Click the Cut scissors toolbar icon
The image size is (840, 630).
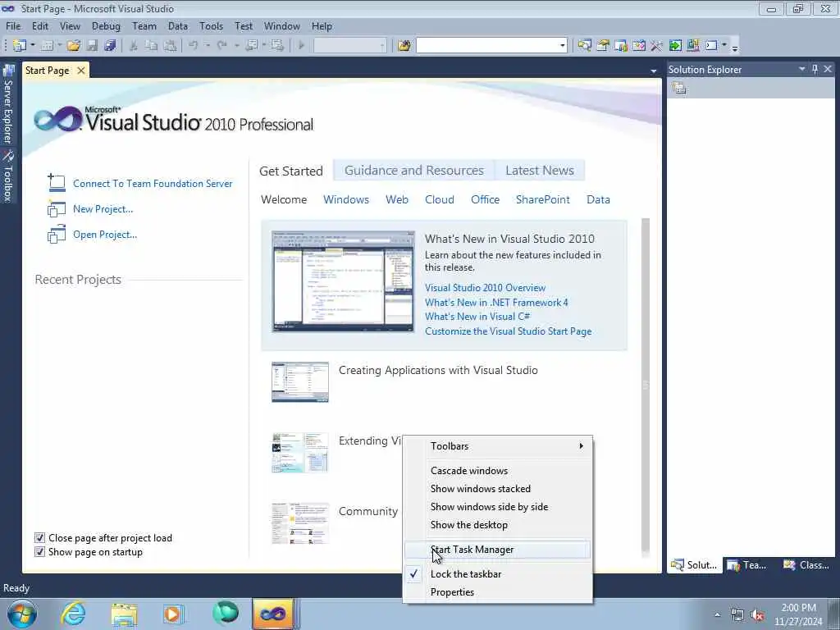pos(134,46)
